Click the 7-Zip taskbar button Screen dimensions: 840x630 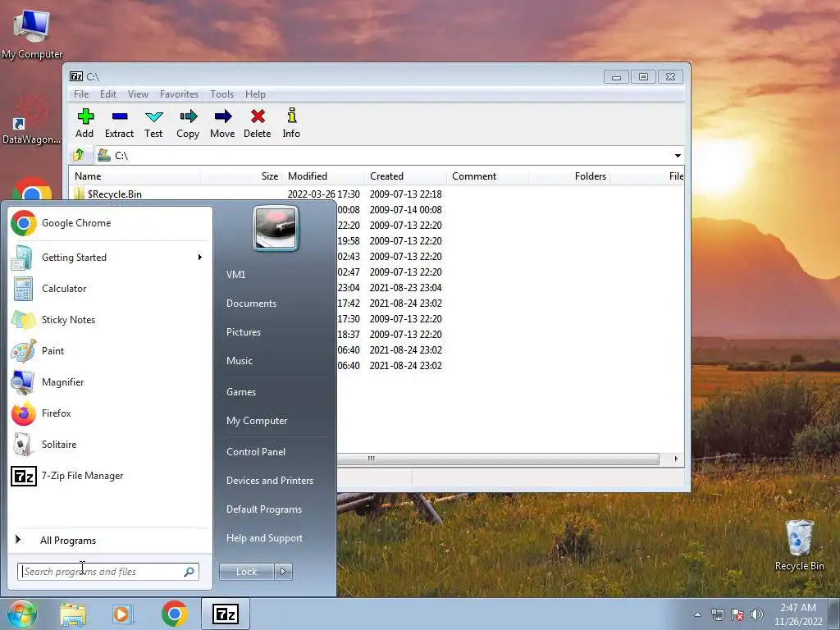pos(226,614)
